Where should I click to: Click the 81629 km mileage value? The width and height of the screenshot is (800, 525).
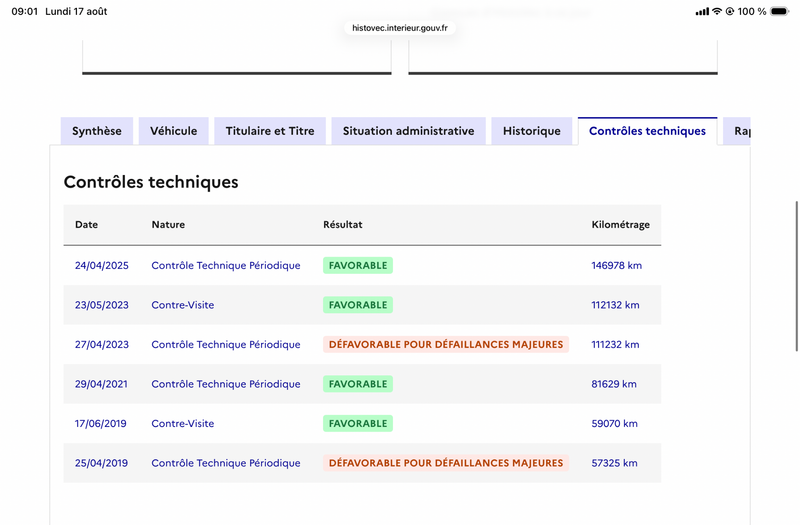pos(614,384)
